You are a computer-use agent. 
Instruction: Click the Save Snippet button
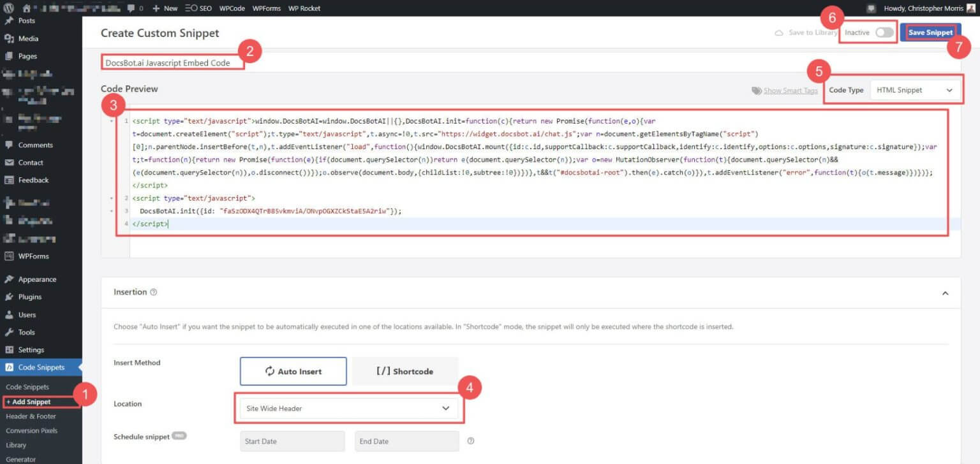[x=930, y=33]
